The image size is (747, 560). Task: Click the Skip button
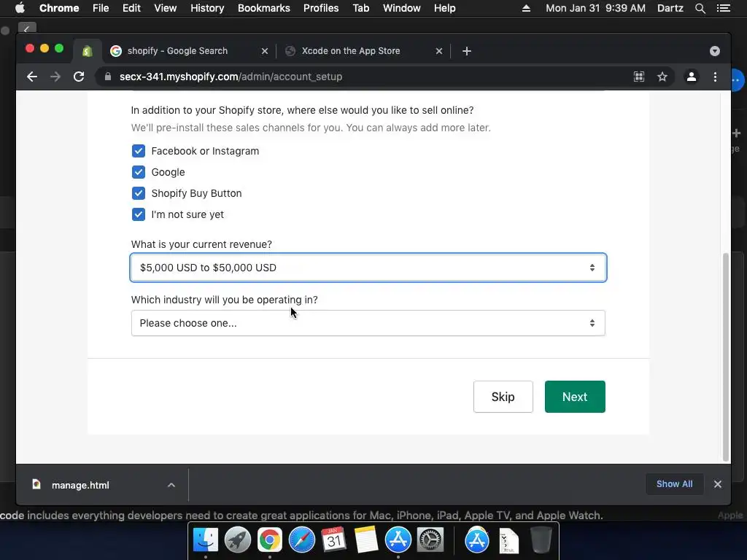pos(503,397)
